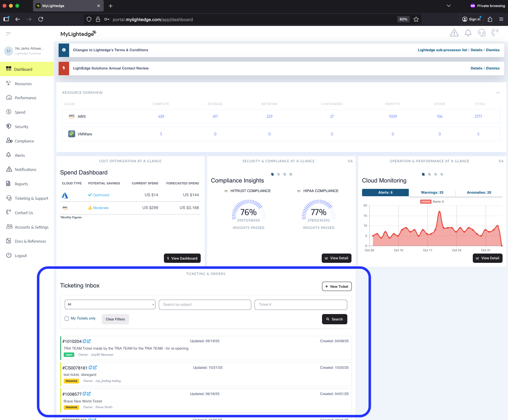This screenshot has width=508, height=420.
Task: Copy ticket #1010204 with its copy icon
Action: [85, 341]
